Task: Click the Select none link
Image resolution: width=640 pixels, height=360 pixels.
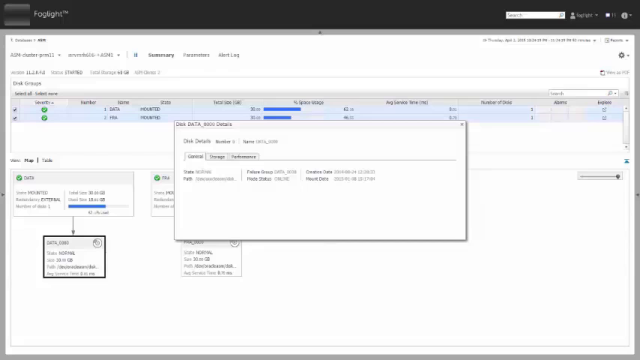Action: point(46,94)
